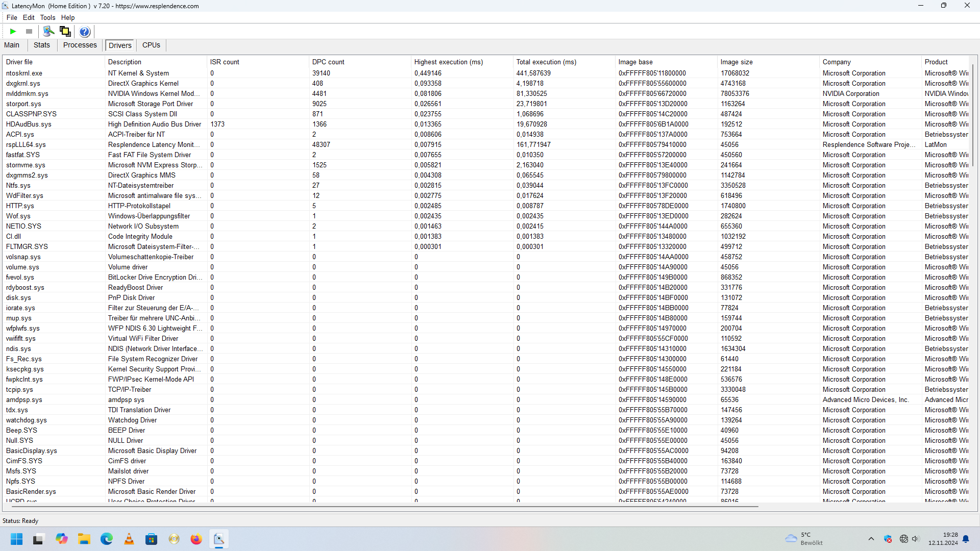This screenshot has height=551, width=980.
Task: Sort by DPC count column header
Action: tap(328, 62)
